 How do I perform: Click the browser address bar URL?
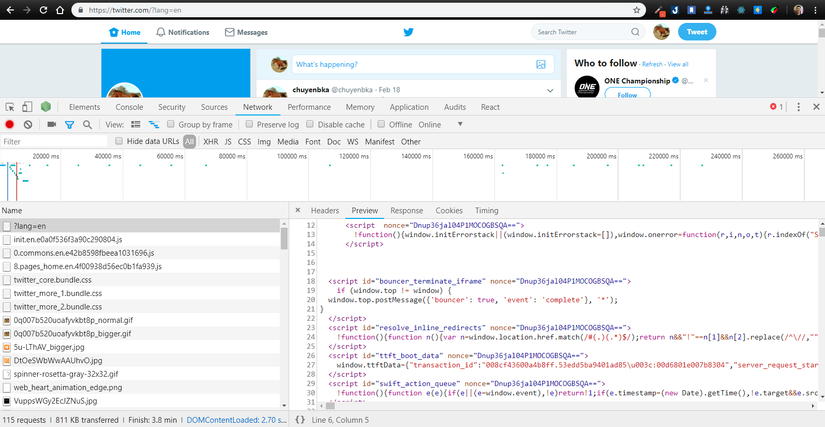136,10
